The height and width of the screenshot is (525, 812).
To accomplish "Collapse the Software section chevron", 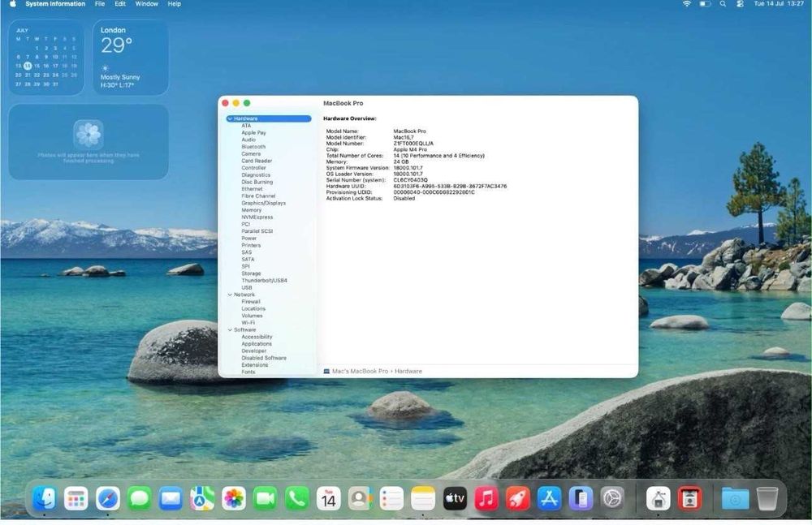I will click(x=230, y=329).
